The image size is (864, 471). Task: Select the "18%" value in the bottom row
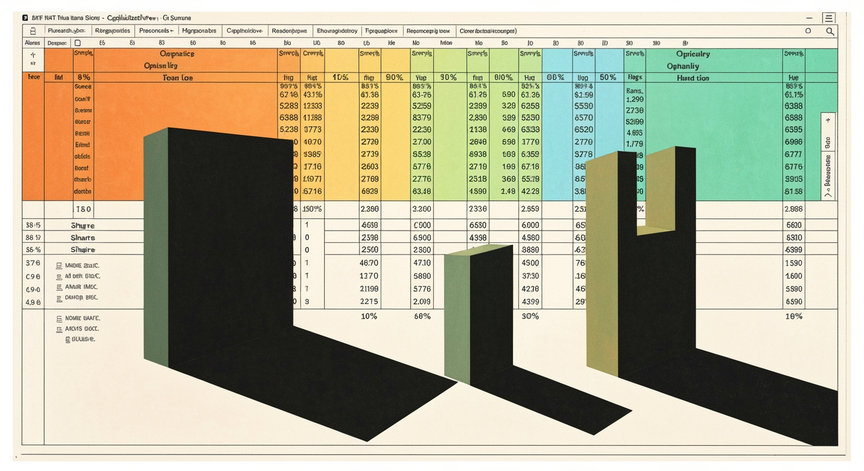point(794,316)
